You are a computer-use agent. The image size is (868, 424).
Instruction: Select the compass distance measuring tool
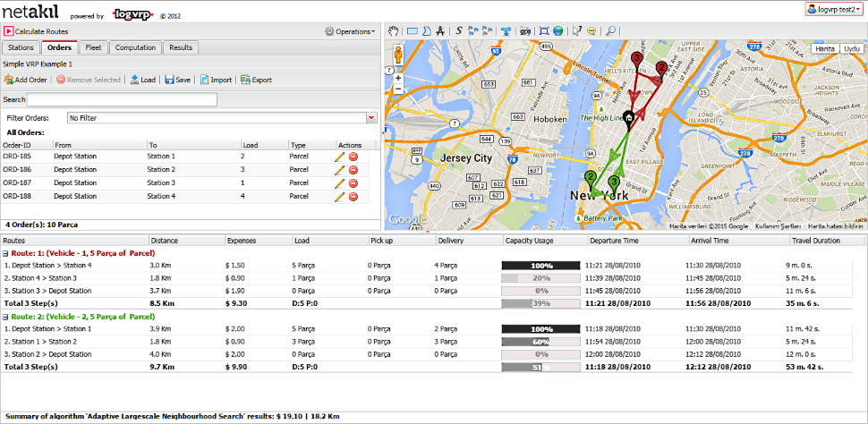[440, 31]
